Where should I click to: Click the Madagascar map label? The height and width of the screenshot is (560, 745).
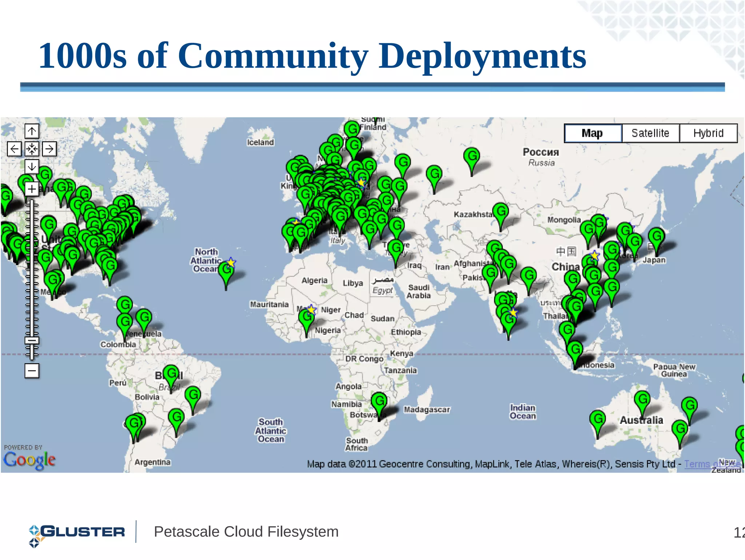pyautogui.click(x=427, y=410)
